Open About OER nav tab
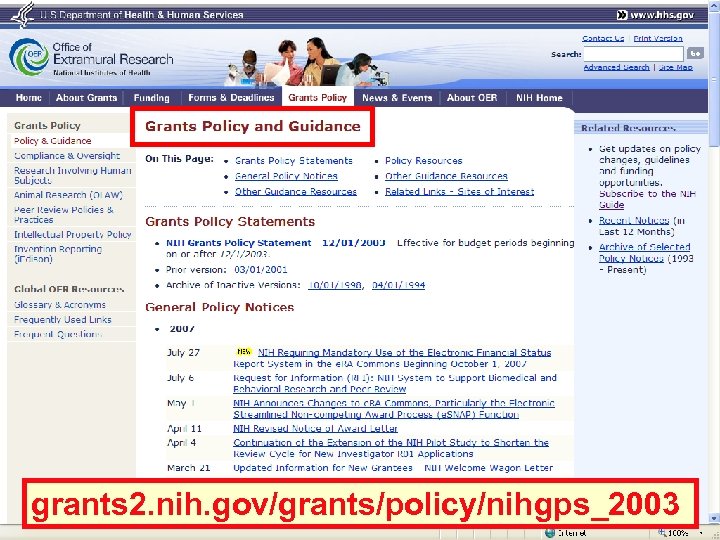 [x=472, y=98]
